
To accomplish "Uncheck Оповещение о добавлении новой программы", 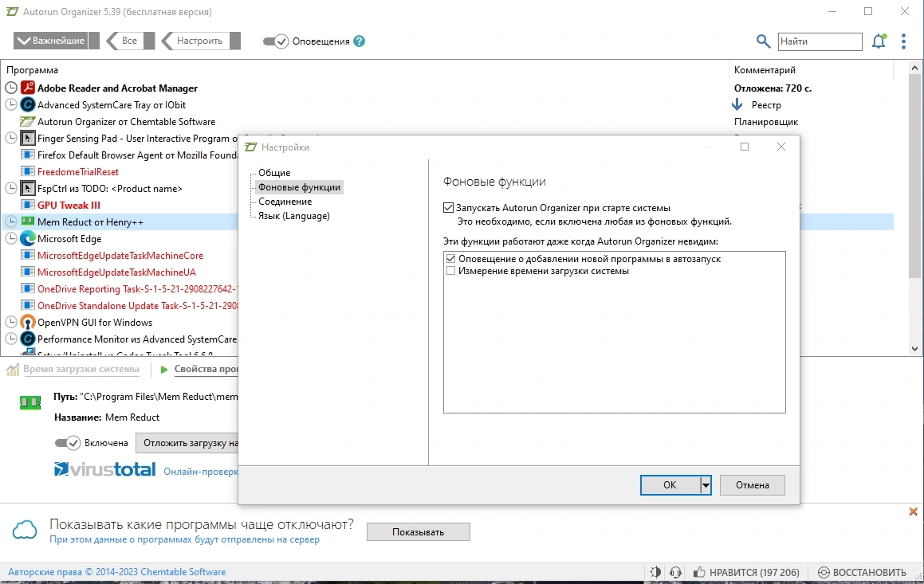I will (x=450, y=258).
